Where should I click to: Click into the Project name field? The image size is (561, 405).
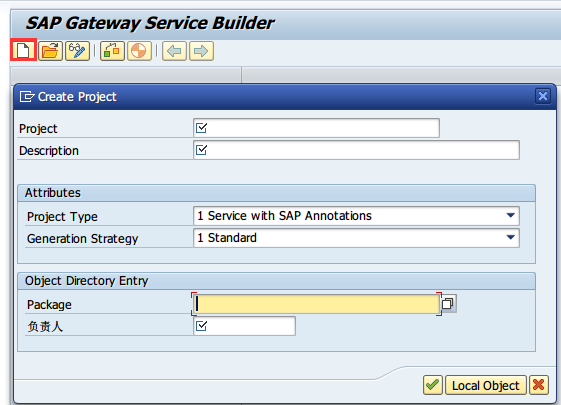pos(316,128)
